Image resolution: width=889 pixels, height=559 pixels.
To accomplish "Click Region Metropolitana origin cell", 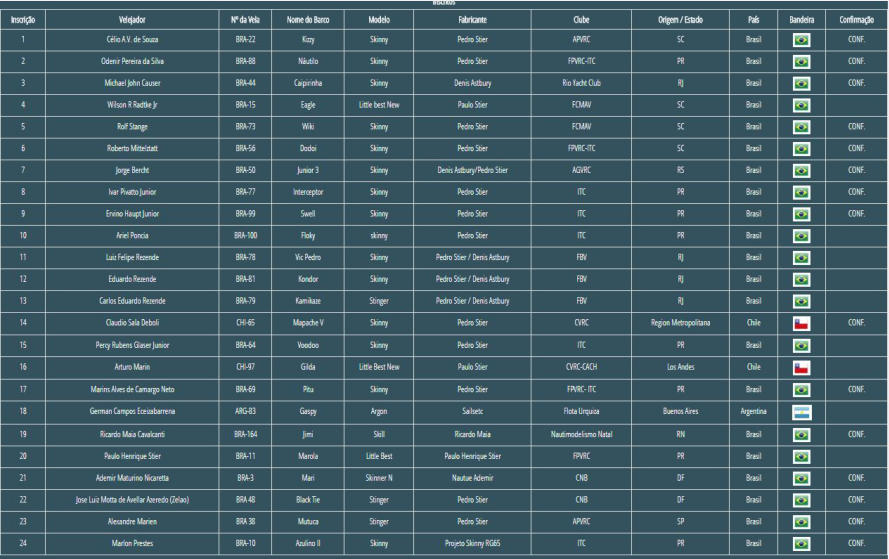I will pyautogui.click(x=680, y=323).
